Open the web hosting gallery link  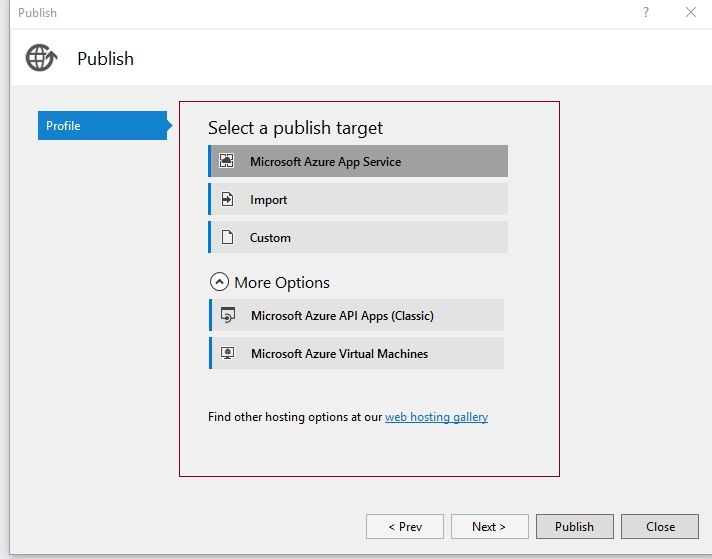(436, 417)
